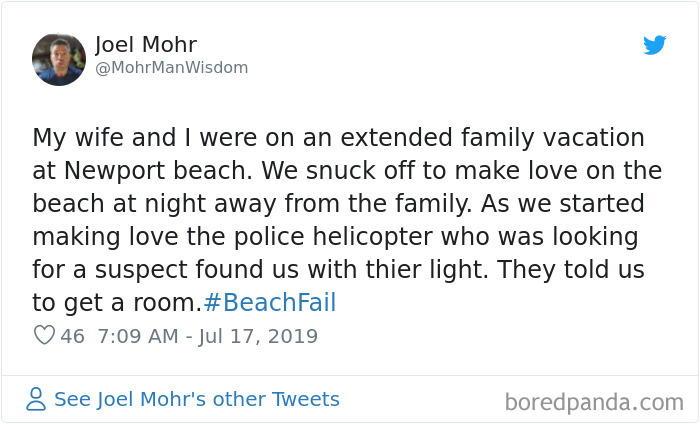Like the tweet with the heart icon
The width and height of the screenshot is (700, 424).
tap(43, 336)
